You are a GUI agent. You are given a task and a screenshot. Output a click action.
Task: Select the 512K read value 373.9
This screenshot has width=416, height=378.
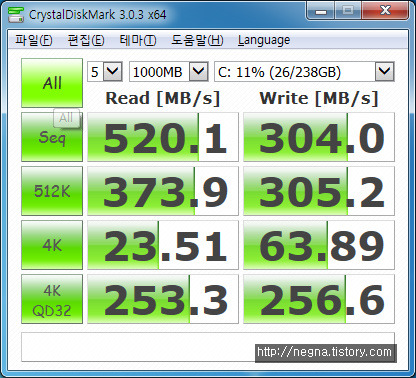click(x=163, y=191)
